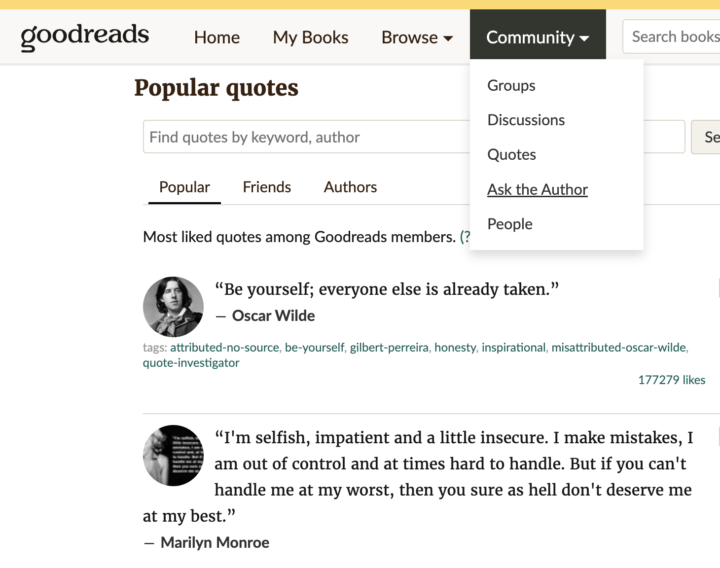Open the quote-investigator tag link
720x568 pixels.
click(x=191, y=363)
